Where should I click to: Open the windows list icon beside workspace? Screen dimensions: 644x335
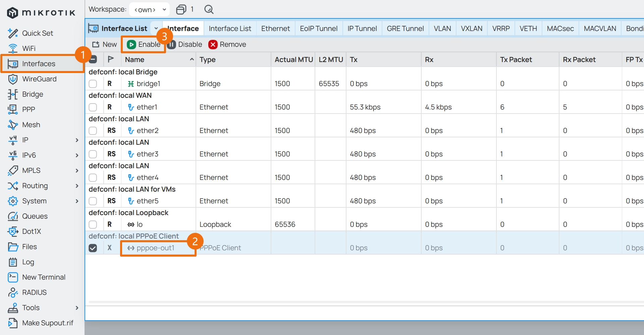point(181,9)
